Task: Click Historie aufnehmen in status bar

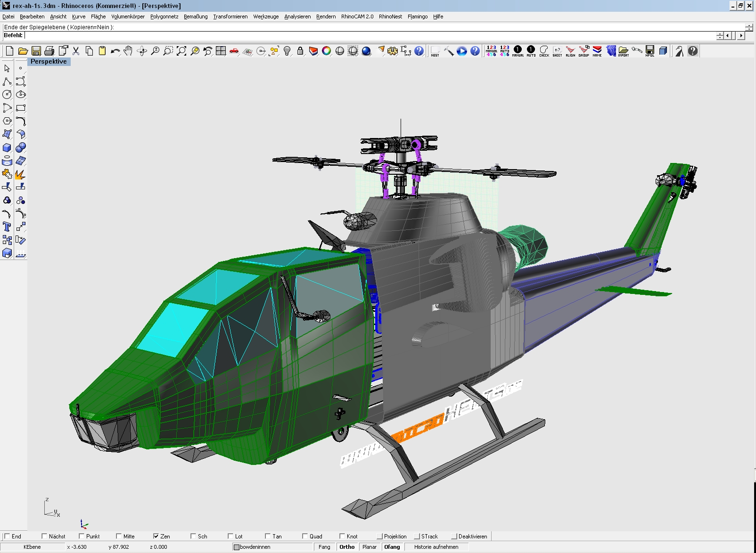Action: point(436,547)
